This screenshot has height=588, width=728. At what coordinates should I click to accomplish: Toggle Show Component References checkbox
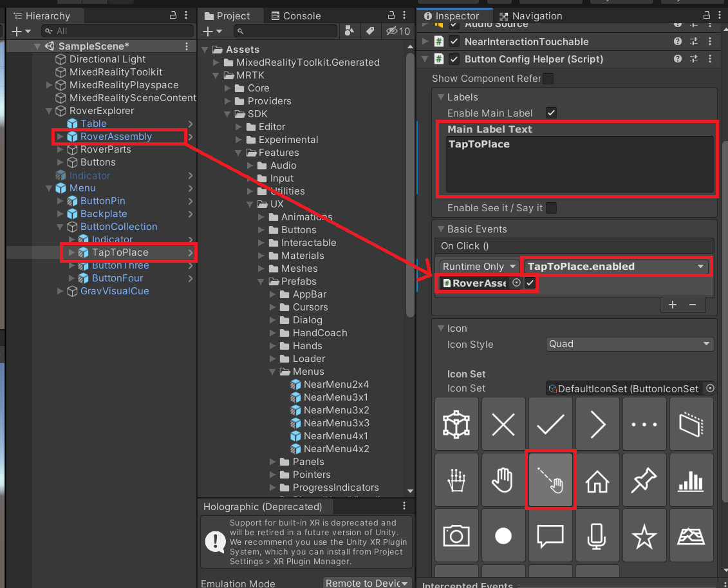tap(548, 79)
